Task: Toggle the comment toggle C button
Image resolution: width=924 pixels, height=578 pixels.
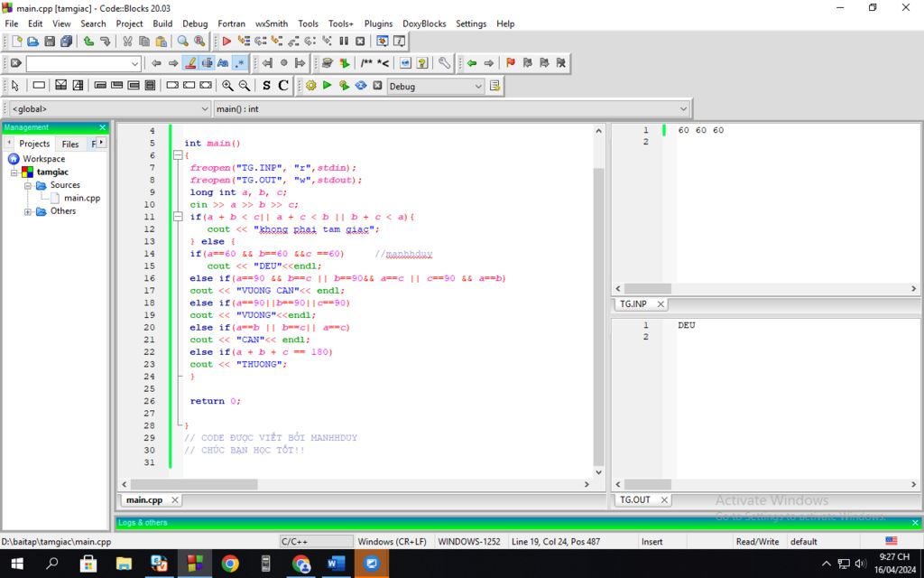Action: (x=283, y=86)
